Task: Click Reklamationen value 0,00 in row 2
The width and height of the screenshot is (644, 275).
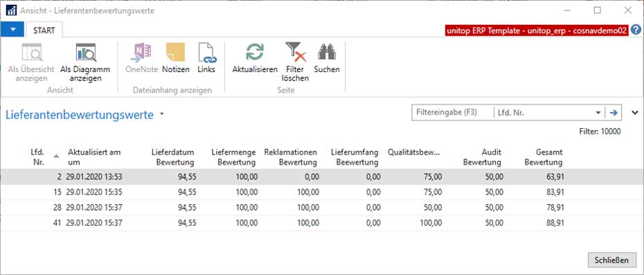Action: click(312, 177)
